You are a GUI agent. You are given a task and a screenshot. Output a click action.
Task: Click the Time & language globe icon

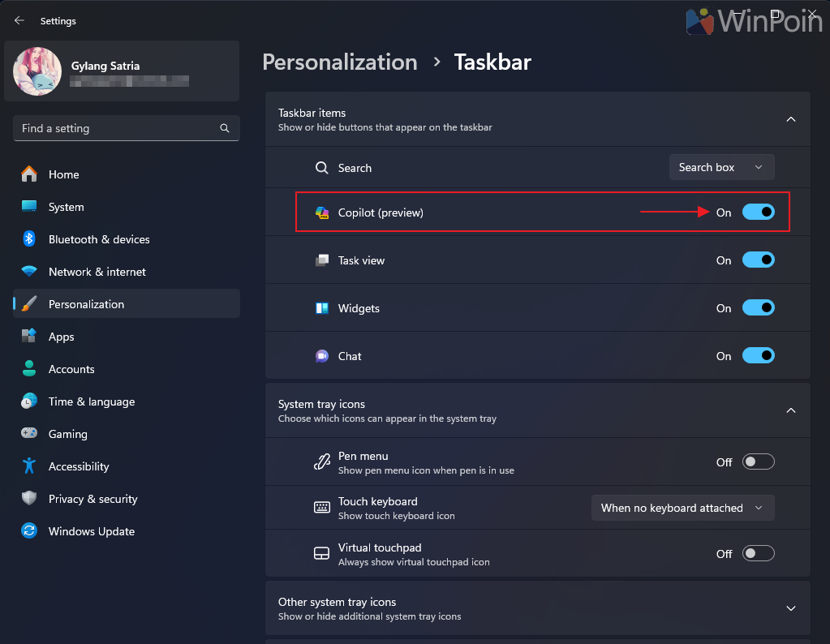(x=29, y=401)
